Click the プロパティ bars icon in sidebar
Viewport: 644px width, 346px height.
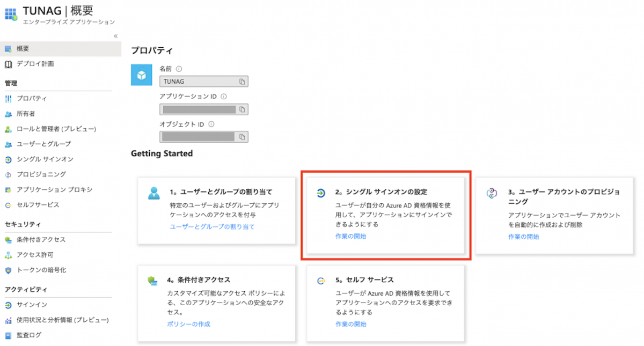coord(8,99)
